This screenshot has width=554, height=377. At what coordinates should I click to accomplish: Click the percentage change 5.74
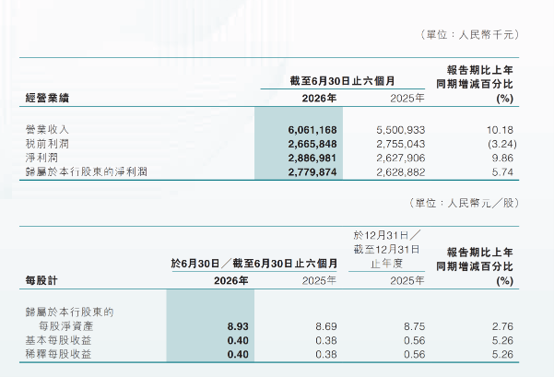(502, 172)
